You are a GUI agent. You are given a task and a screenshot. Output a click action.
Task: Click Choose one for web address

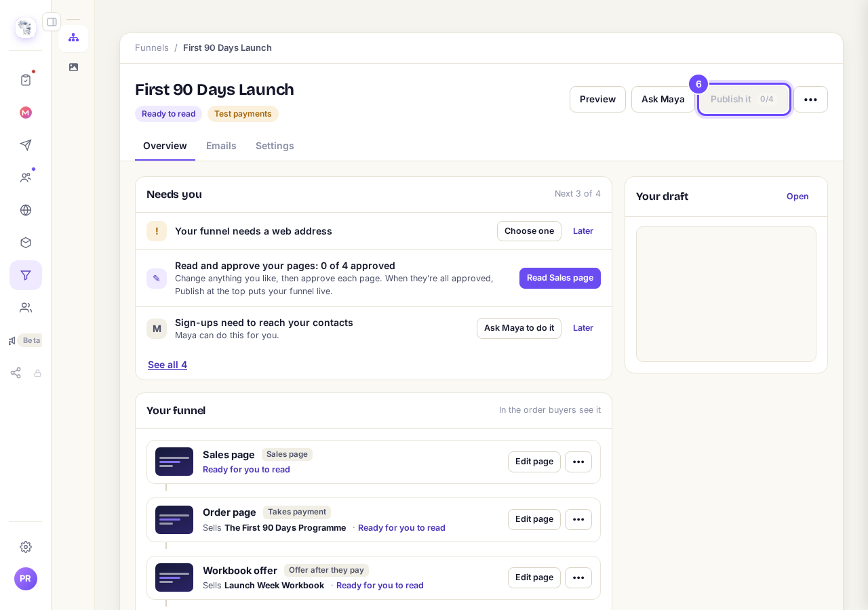[x=529, y=231]
